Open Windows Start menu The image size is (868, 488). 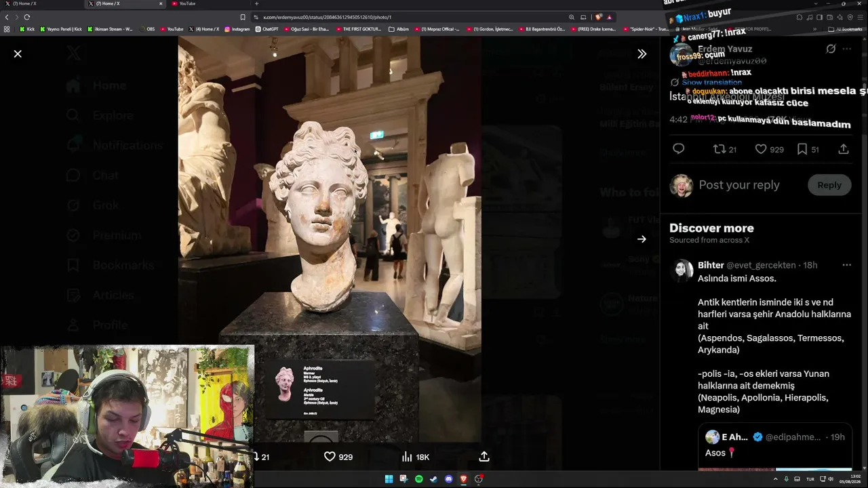tap(389, 479)
